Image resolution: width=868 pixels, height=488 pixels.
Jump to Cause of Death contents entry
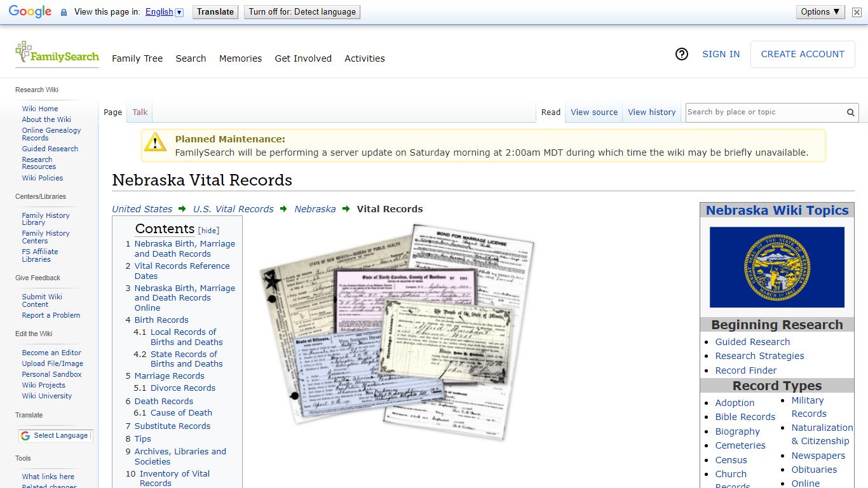(181, 412)
